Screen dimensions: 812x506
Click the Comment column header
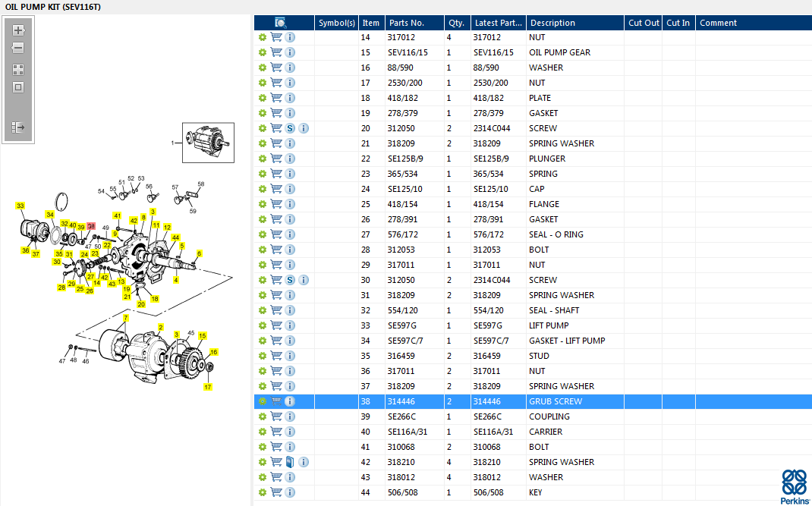[x=754, y=23]
